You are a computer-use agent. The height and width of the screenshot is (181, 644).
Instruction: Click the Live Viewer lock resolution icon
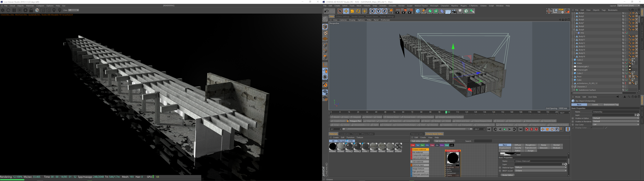point(31,10)
